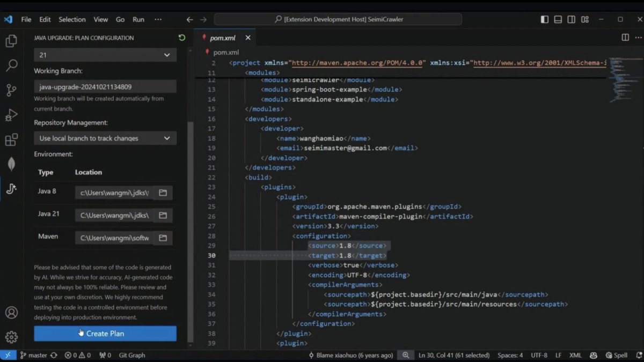The width and height of the screenshot is (644, 362).
Task: Change language mode XML in status bar
Action: [575, 355]
